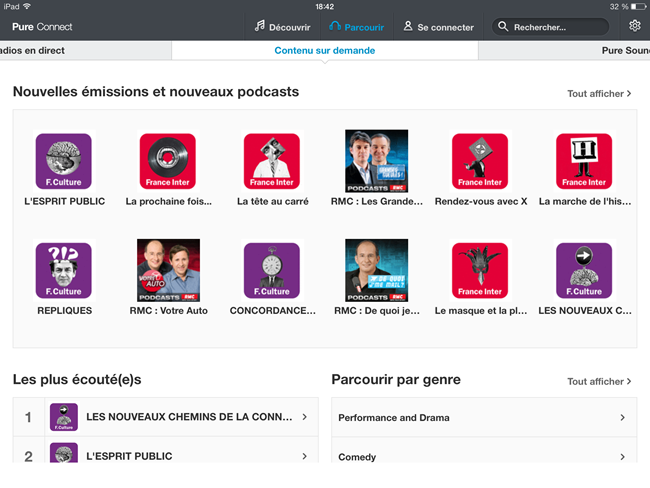This screenshot has width=650, height=488.
Task: Open Se connecter sign-in
Action: (x=439, y=27)
